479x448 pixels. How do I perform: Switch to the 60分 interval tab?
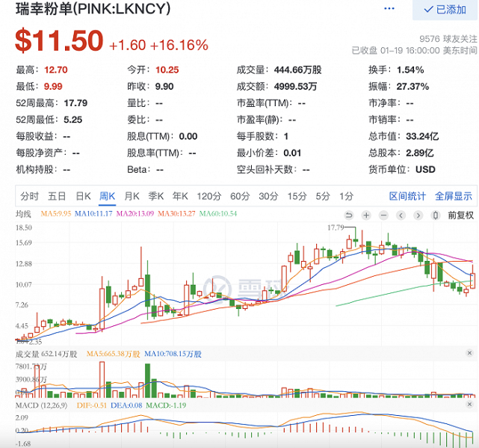240,196
